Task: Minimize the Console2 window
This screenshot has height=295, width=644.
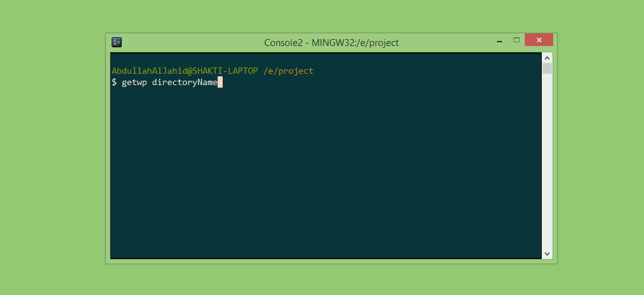Action: click(x=500, y=42)
